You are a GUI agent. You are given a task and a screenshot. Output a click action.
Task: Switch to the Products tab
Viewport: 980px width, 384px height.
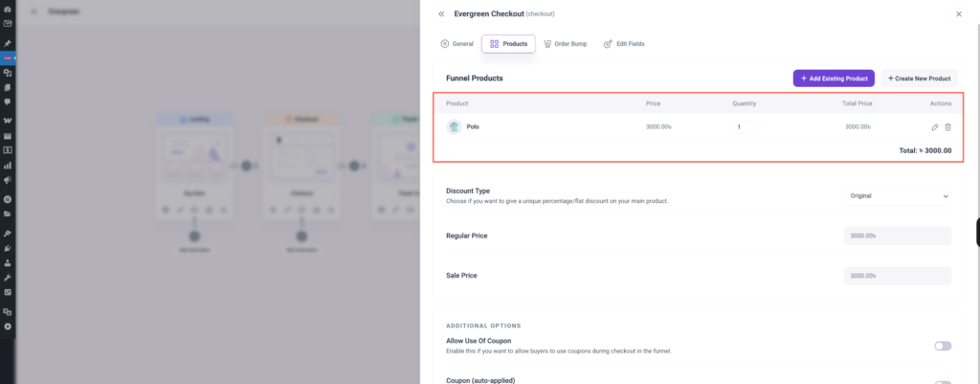(508, 44)
